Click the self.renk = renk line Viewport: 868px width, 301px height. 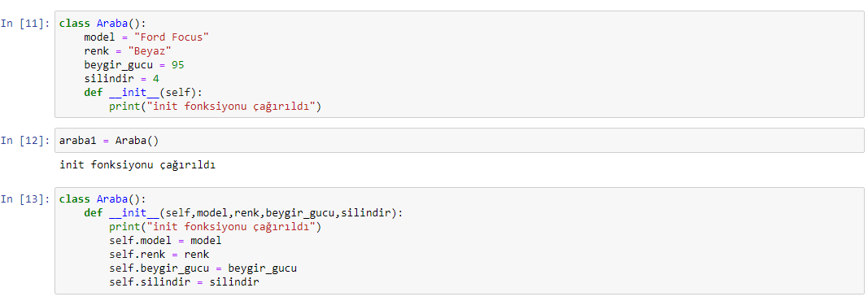point(159,255)
